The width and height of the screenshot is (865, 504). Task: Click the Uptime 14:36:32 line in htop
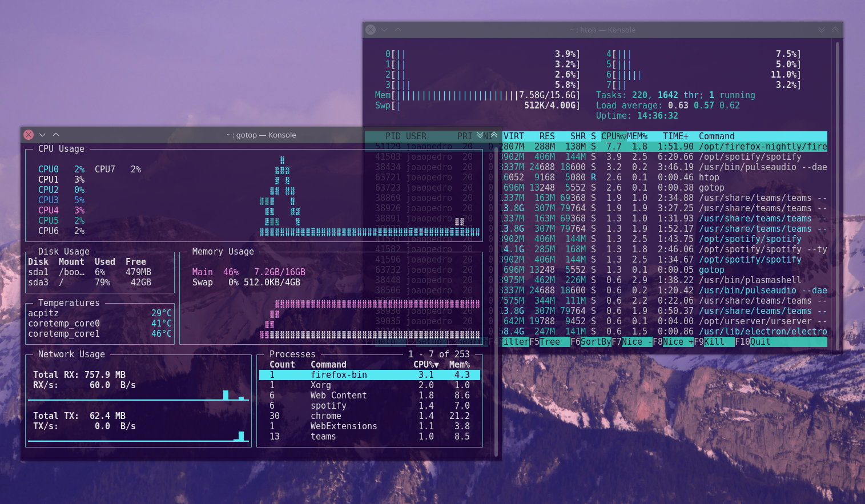637,116
